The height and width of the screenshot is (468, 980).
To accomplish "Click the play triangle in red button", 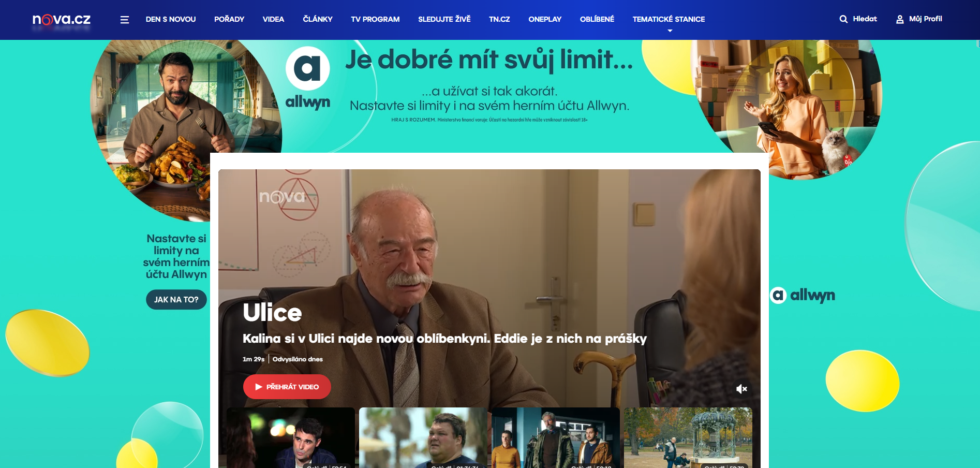I will pos(259,387).
